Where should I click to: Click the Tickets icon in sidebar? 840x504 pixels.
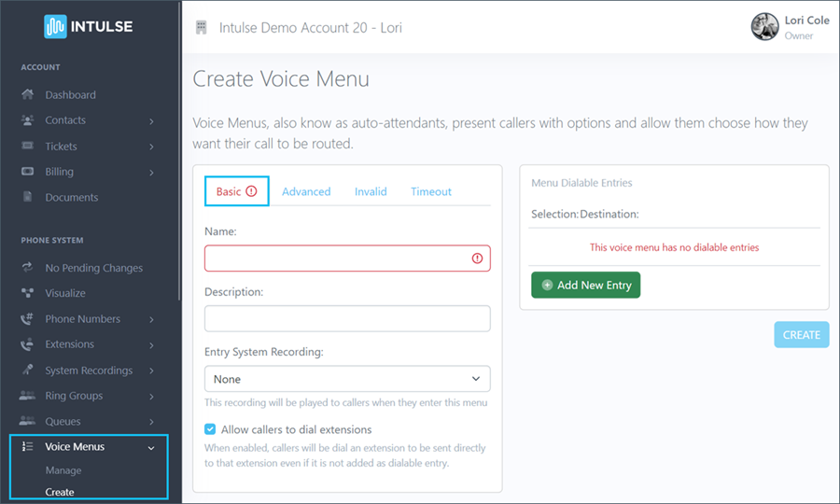(28, 147)
